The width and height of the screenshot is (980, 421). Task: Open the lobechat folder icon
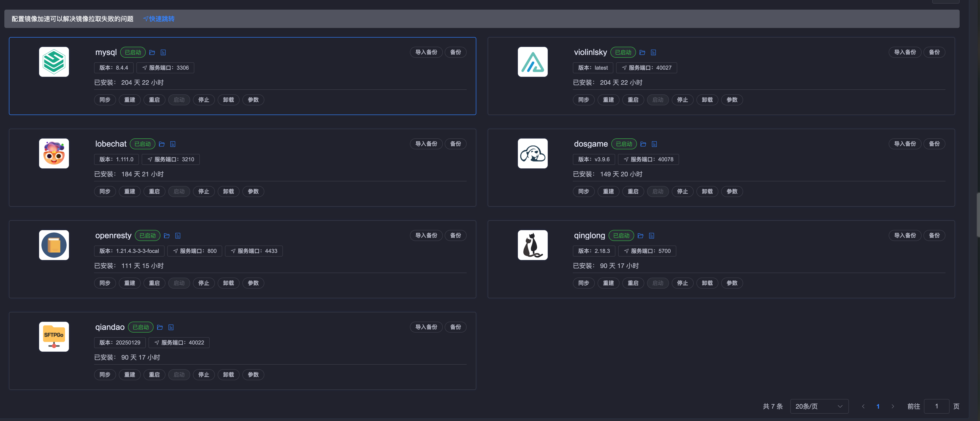(x=162, y=144)
